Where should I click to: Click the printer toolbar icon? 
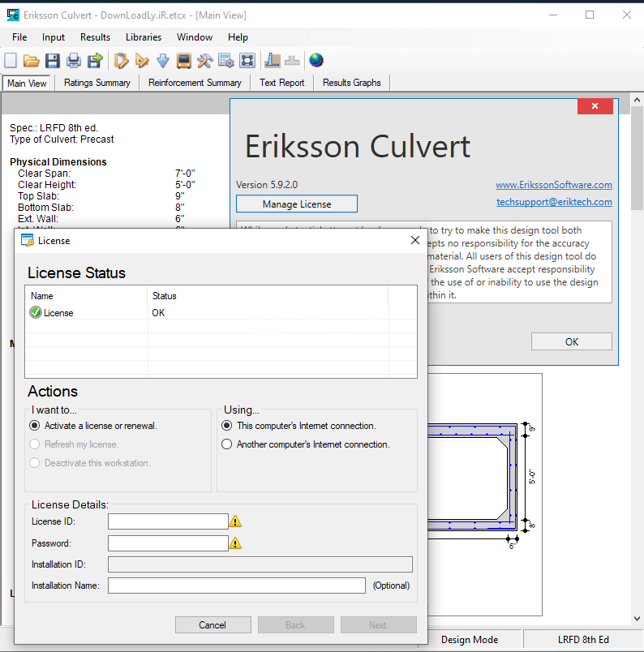74,61
